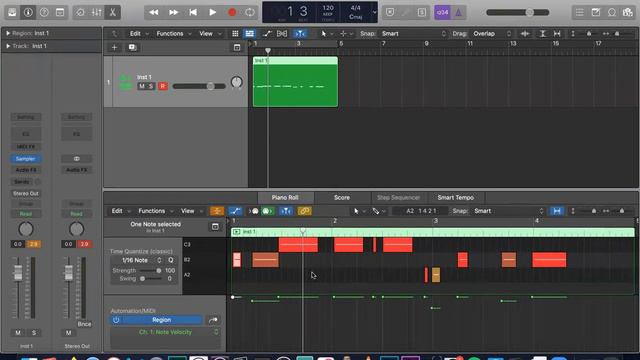This screenshot has width=640, height=360.
Task: Open the media Browsers icon
Action: pyautogui.click(x=627, y=12)
